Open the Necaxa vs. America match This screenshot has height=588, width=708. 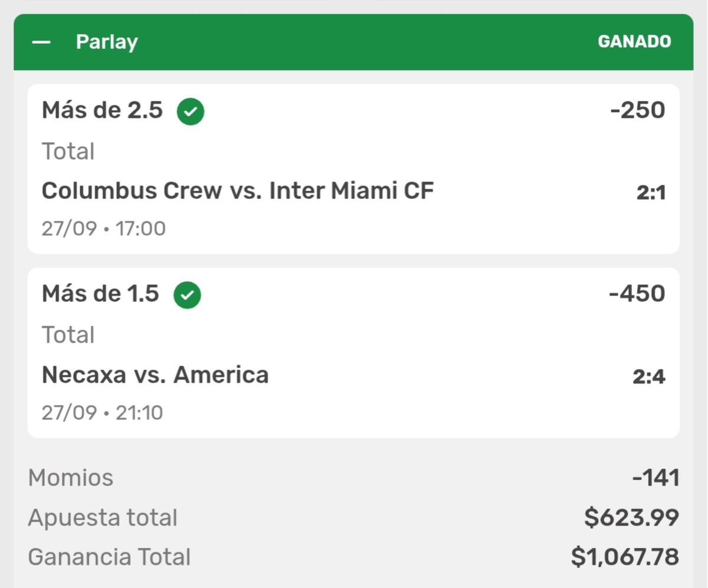tap(155, 375)
